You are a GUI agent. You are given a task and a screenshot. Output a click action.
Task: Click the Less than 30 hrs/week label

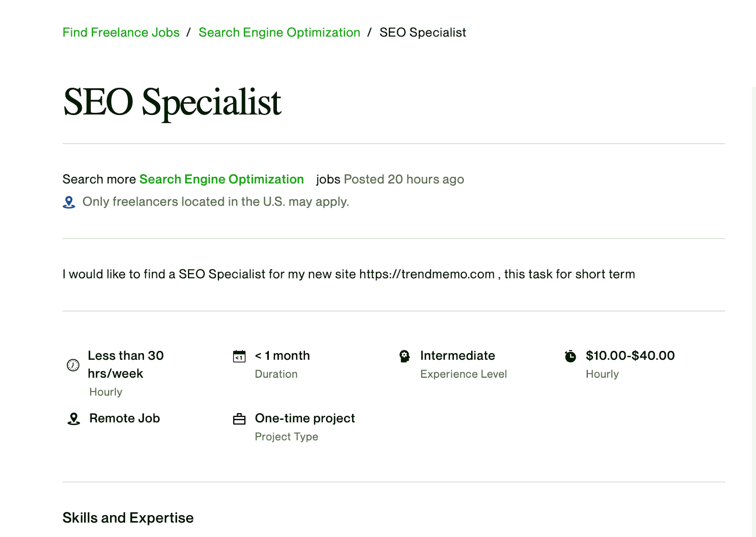[x=125, y=364]
